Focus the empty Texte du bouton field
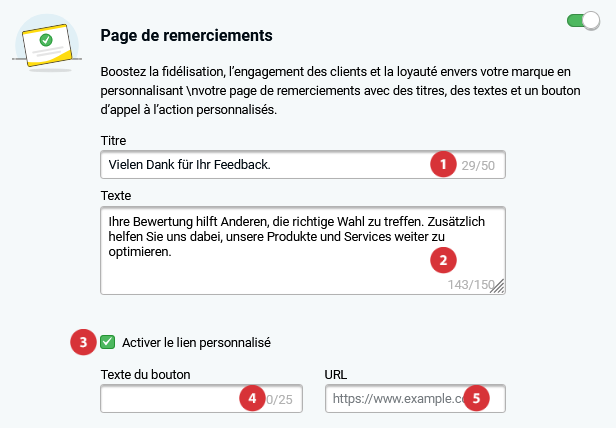This screenshot has width=616, height=428. click(202, 399)
